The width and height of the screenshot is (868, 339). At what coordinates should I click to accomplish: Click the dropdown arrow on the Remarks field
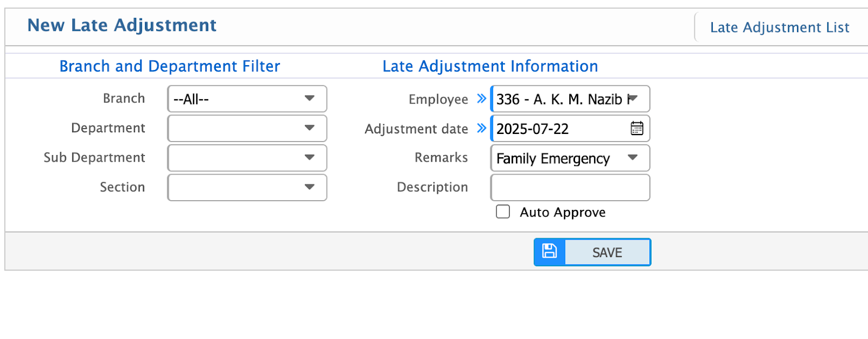(x=632, y=158)
